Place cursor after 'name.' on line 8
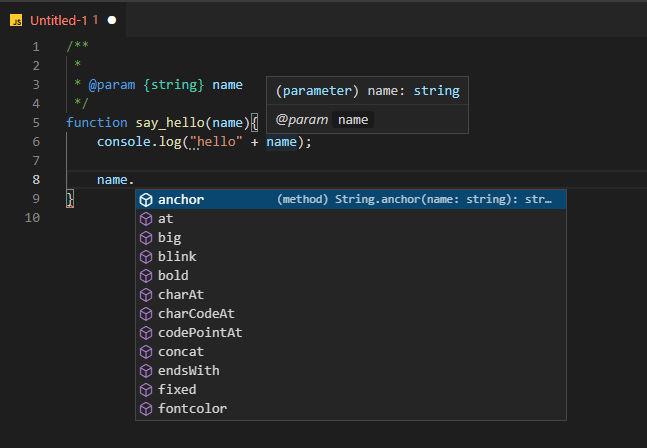 click(135, 180)
